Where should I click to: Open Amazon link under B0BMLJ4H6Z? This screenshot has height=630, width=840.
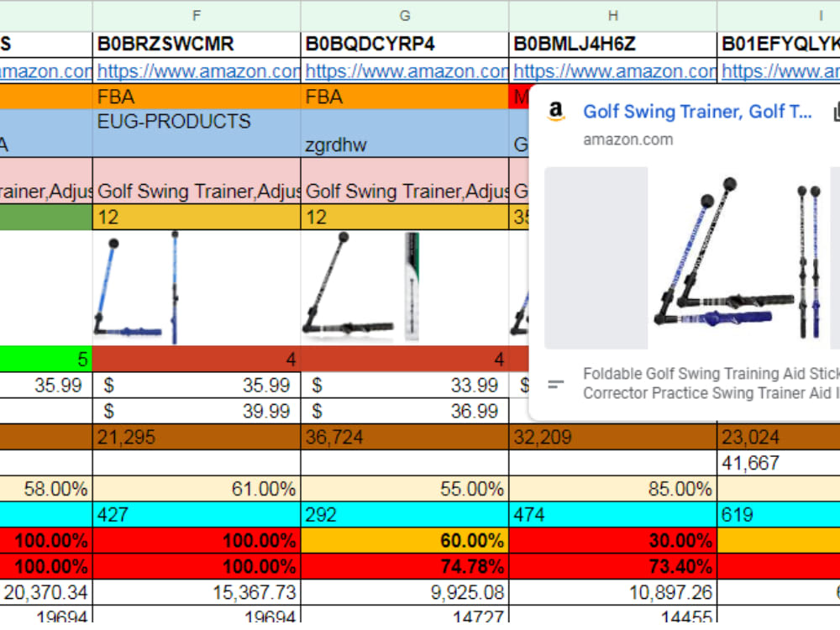[613, 71]
